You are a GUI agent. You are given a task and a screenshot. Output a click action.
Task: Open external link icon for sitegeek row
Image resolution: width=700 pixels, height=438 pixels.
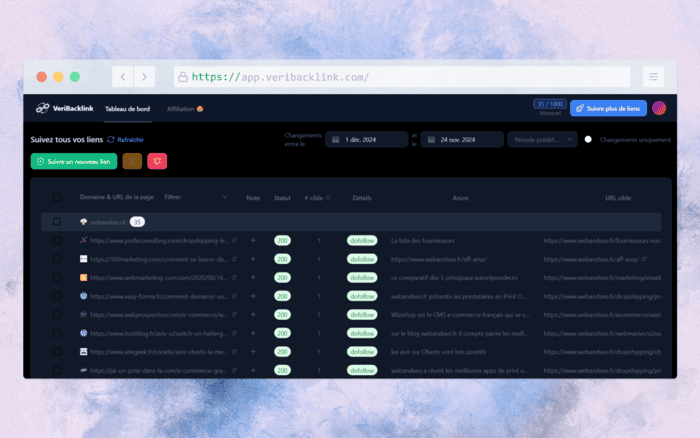pos(234,352)
